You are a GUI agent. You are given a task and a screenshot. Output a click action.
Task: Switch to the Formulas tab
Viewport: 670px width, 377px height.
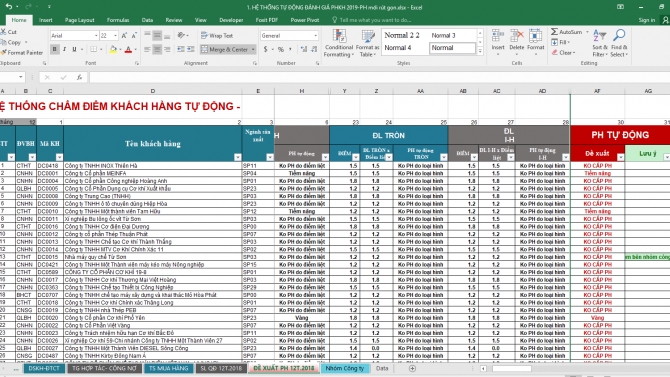point(118,20)
